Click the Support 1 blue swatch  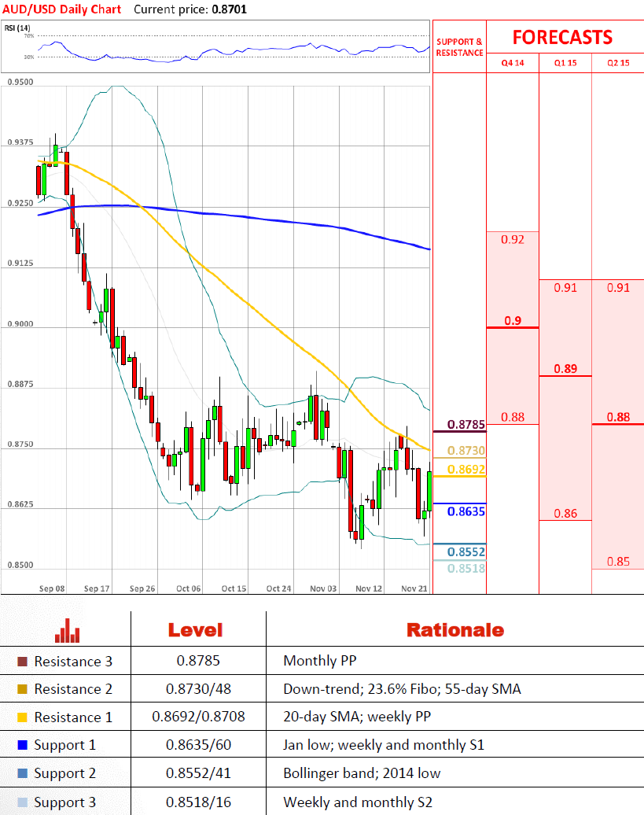pyautogui.click(x=22, y=745)
